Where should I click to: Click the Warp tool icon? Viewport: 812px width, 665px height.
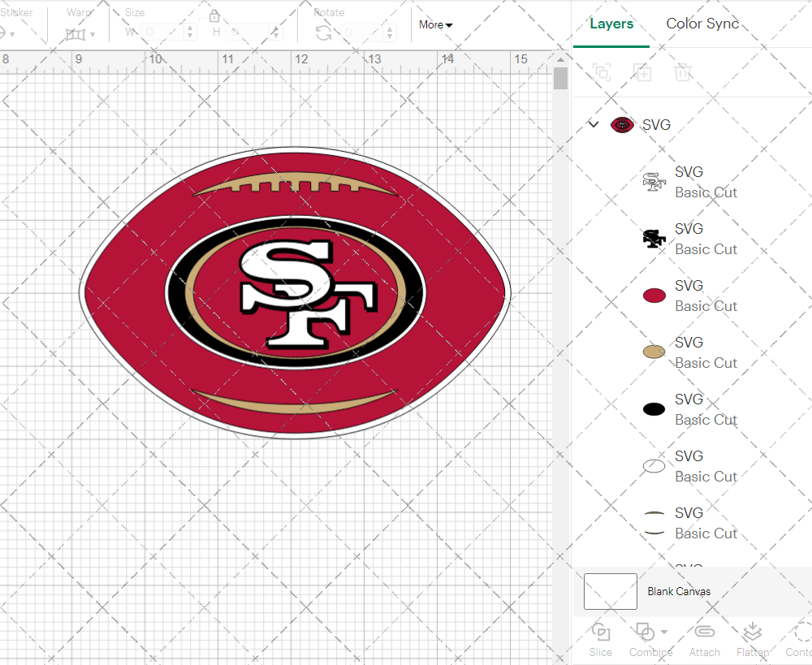tap(75, 35)
